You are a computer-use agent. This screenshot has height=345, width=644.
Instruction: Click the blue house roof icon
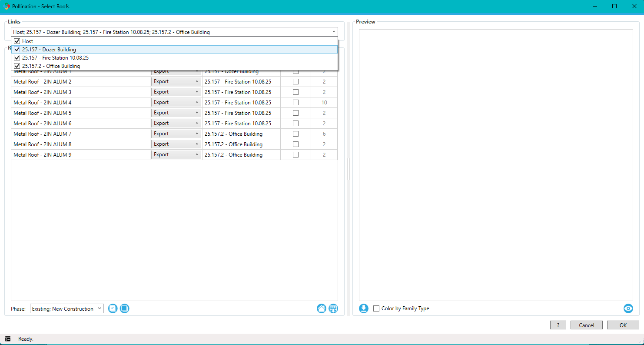[x=322, y=308]
